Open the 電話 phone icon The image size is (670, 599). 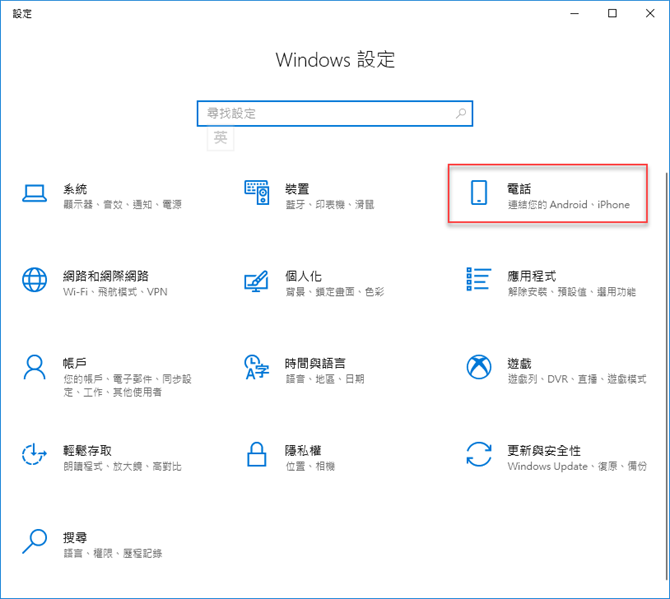point(479,193)
